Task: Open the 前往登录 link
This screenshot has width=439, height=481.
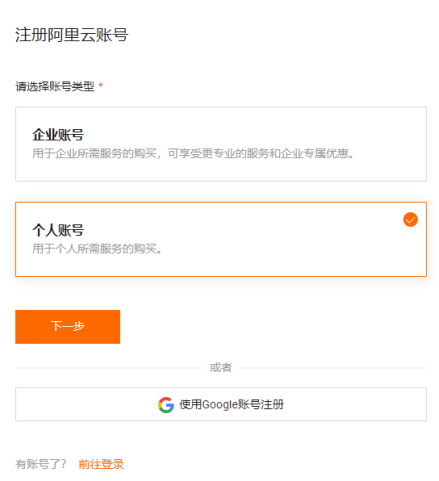Action: tap(101, 464)
